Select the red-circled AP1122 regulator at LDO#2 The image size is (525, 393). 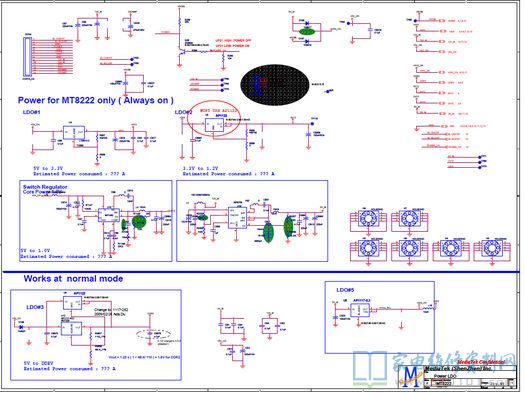[214, 125]
